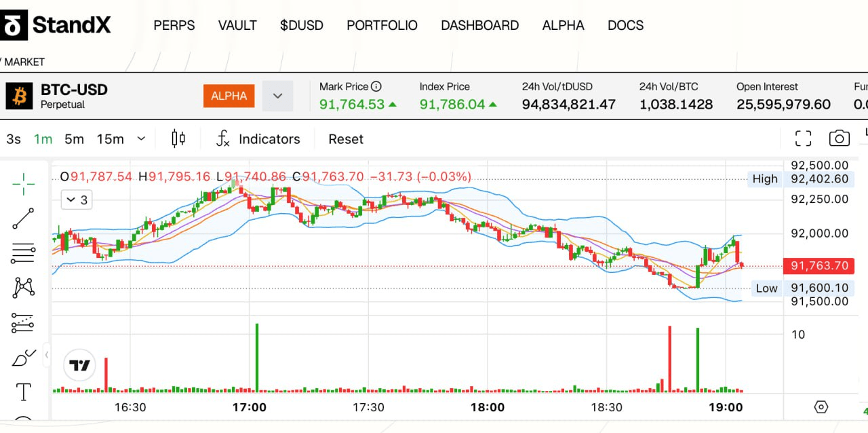Enter fullscreen chart mode

(803, 138)
